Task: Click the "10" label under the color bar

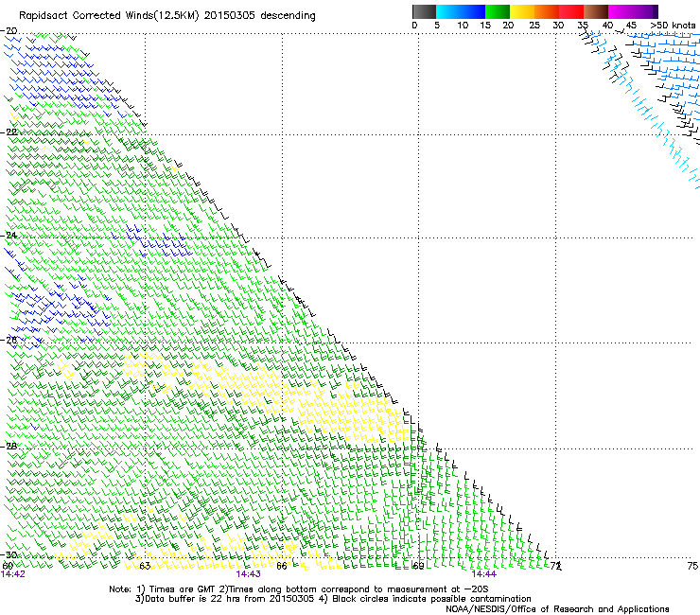Action: point(463,26)
